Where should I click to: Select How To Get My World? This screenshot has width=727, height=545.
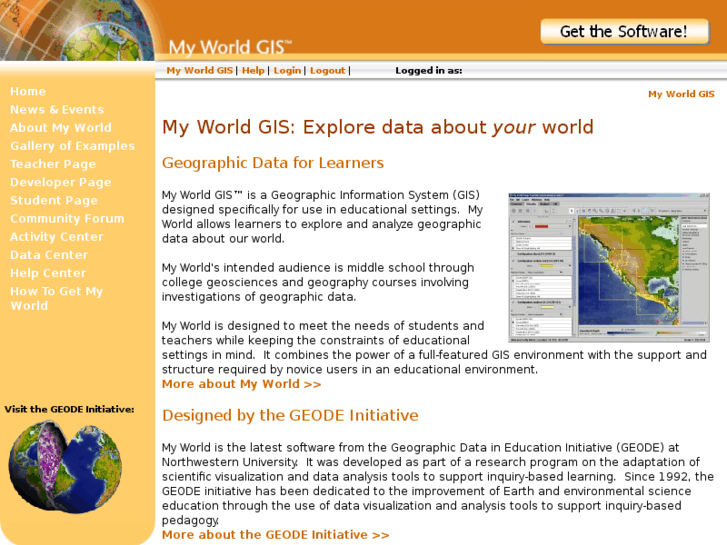(57, 298)
